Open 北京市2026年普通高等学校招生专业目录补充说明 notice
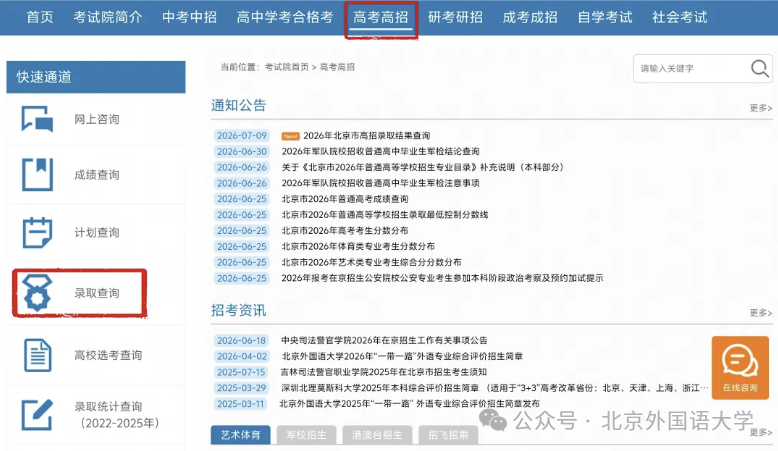The image size is (778, 451). (x=423, y=167)
